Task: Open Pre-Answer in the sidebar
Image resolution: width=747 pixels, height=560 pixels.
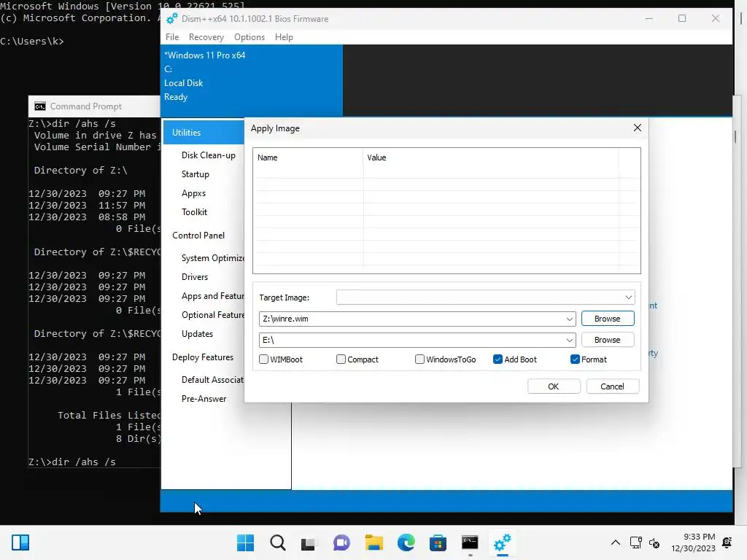Action: pos(204,399)
